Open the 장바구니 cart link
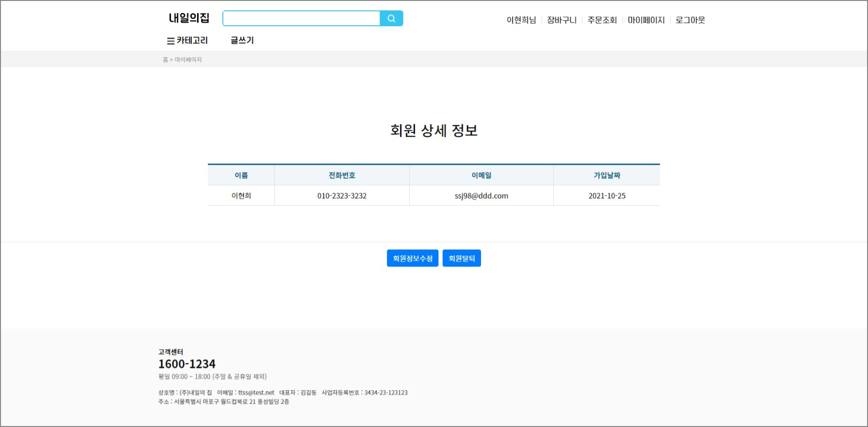 [x=562, y=20]
